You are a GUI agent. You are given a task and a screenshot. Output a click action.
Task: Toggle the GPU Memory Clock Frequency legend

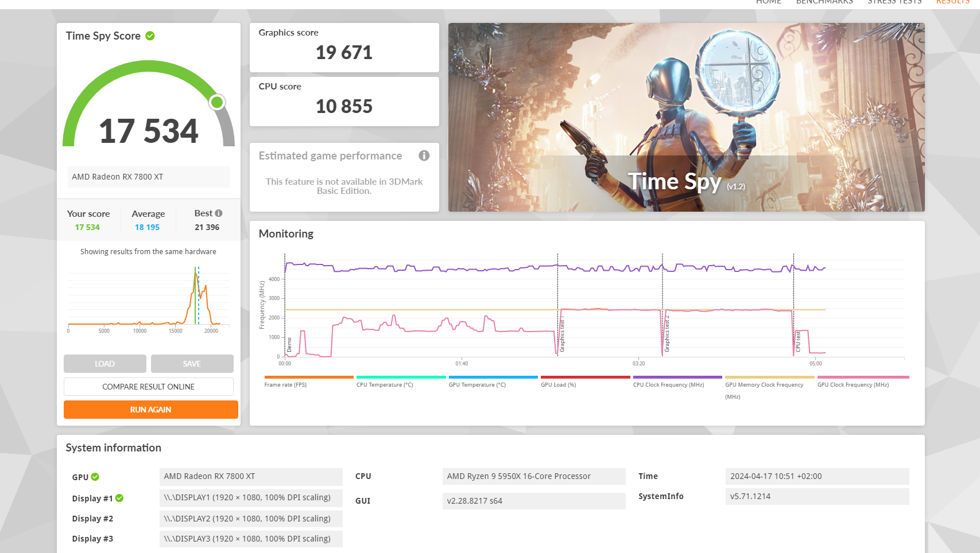coord(770,388)
